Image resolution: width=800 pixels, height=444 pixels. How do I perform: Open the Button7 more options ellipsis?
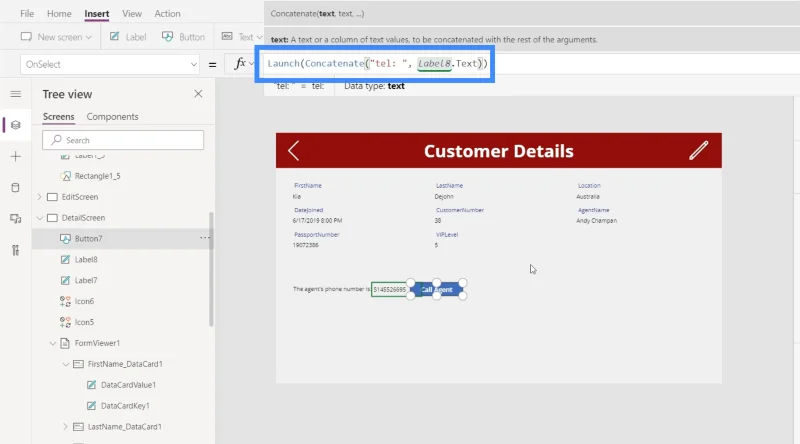(205, 238)
